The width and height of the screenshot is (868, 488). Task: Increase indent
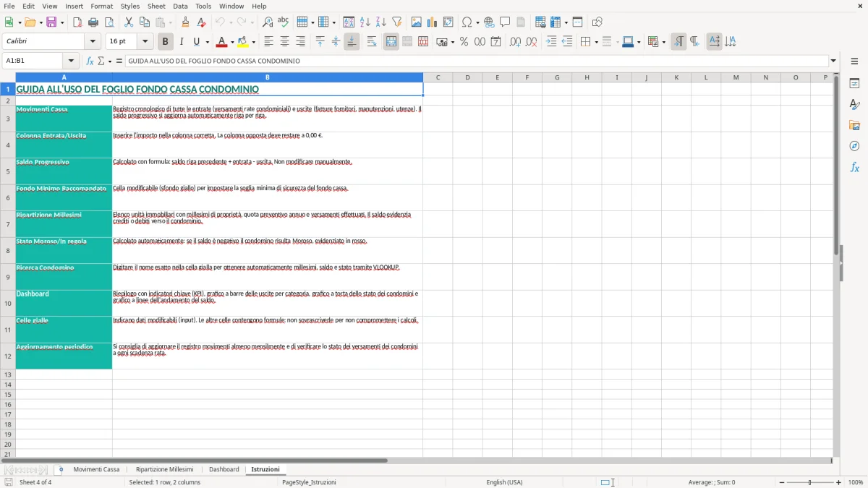(x=551, y=42)
